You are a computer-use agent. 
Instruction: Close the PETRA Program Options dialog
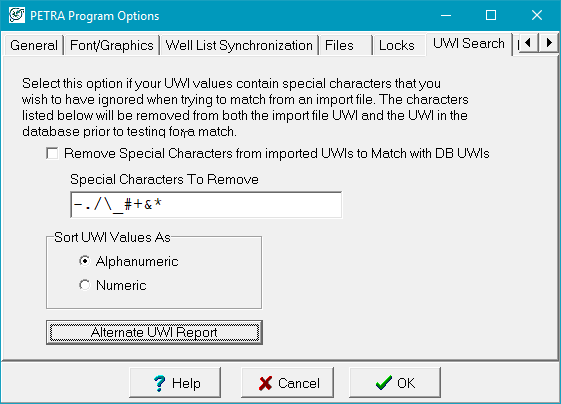(537, 15)
